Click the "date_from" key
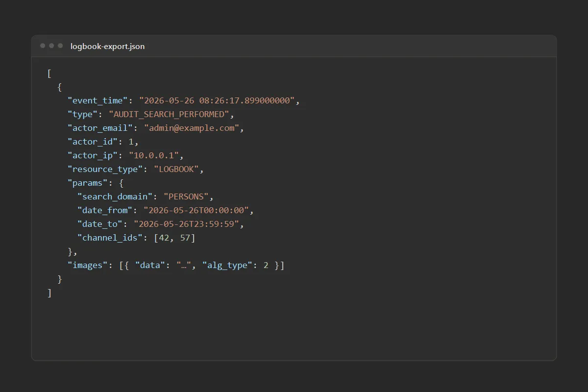Screen dimensions: 588x392 pyautogui.click(x=105, y=210)
